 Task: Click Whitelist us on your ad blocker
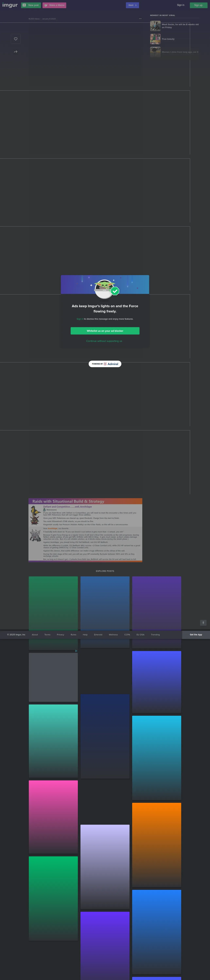[x=105, y=331]
